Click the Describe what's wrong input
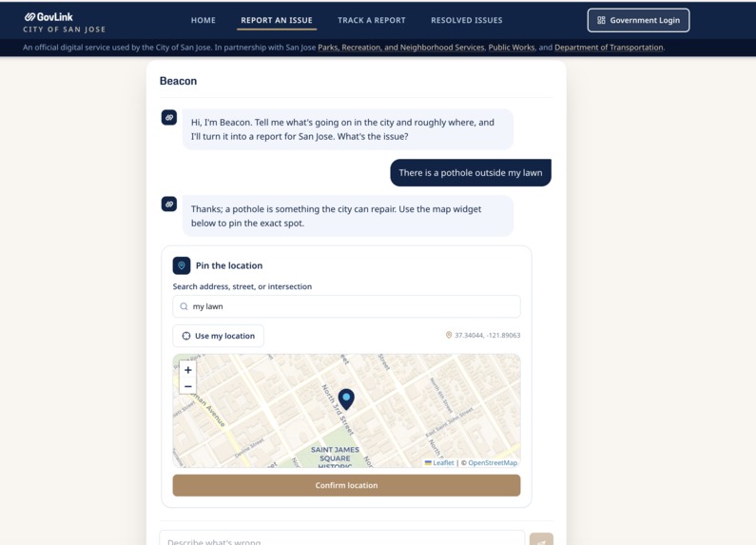The height and width of the screenshot is (545, 756). coord(341,539)
